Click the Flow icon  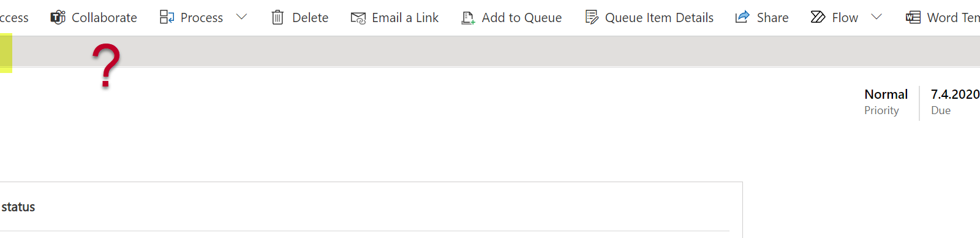coord(818,17)
